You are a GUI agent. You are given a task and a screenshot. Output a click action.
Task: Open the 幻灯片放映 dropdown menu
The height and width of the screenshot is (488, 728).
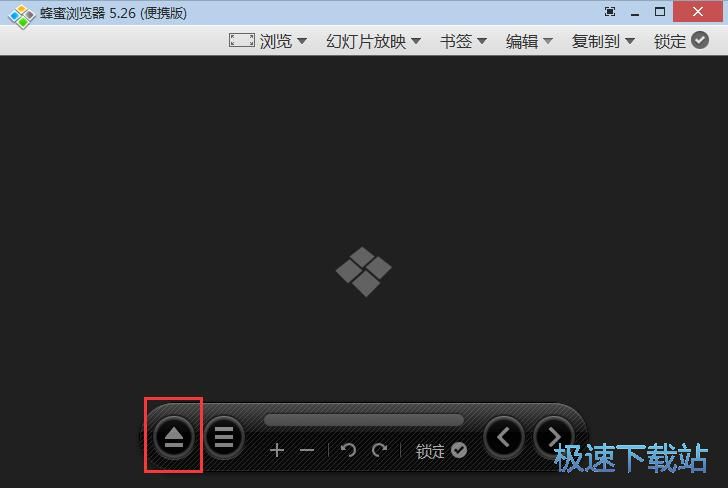[x=373, y=41]
